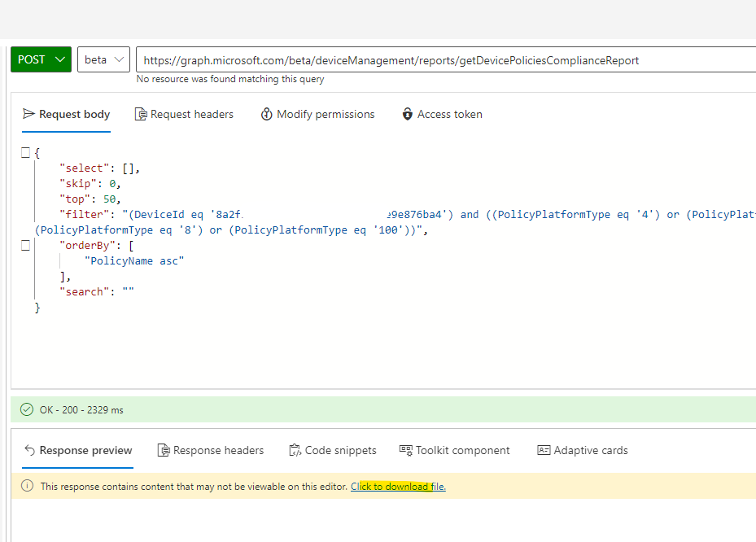Screen dimensions: 756x542
Task: Click the info icon in the response warning
Action: click(28, 486)
